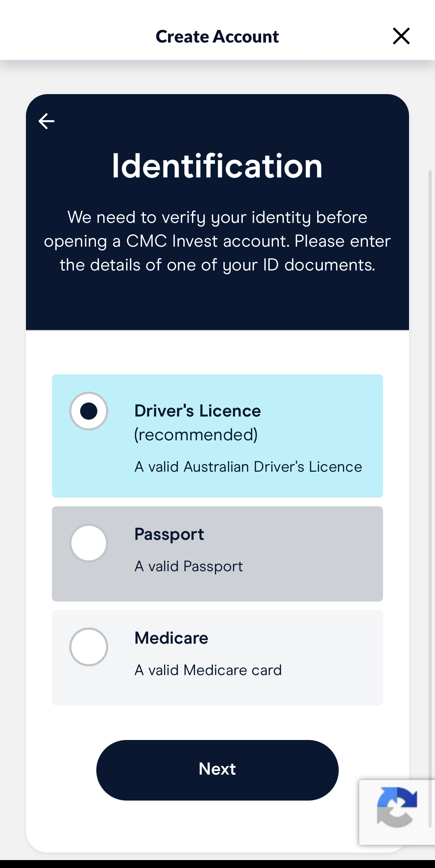435x868 pixels.
Task: Click the reCAPTCHA badge icon
Action: 397,807
